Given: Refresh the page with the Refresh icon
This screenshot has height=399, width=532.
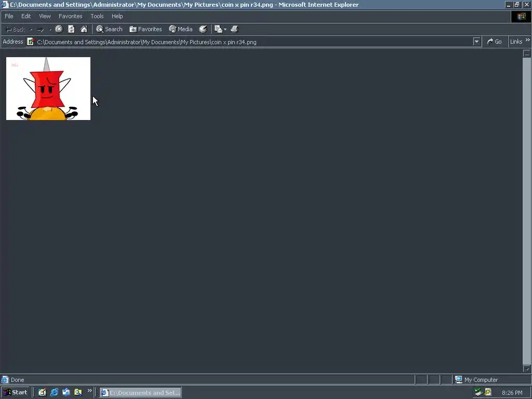Looking at the screenshot, I should (x=71, y=29).
